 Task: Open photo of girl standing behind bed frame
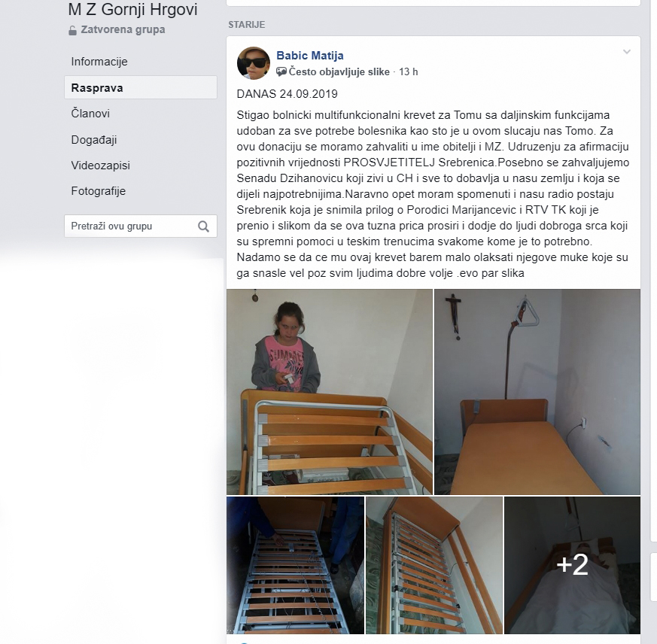pyautogui.click(x=330, y=392)
